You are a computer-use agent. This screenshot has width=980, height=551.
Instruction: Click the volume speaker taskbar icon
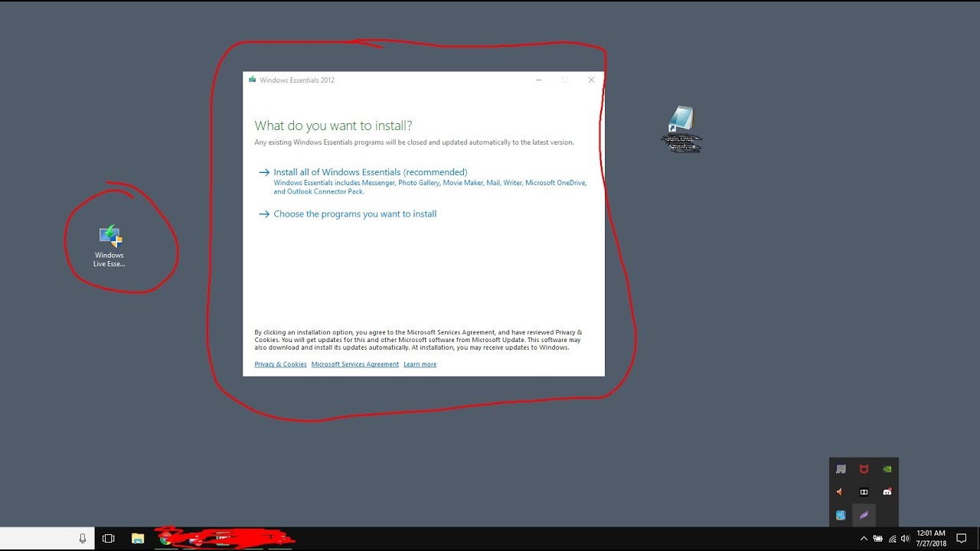click(x=905, y=539)
